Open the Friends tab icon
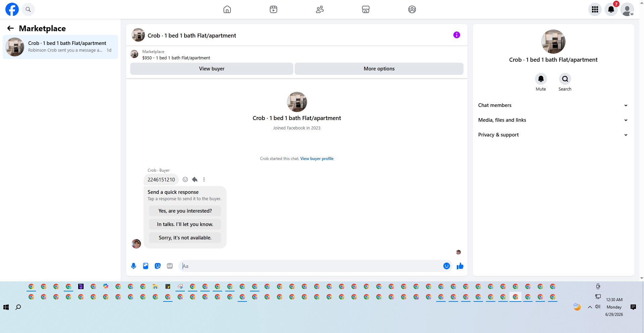This screenshot has height=333, width=644. pyautogui.click(x=320, y=9)
